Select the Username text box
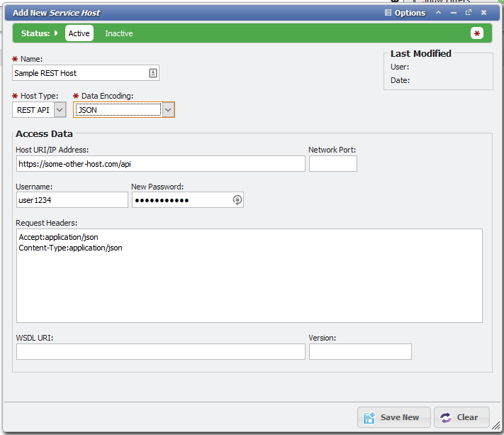This screenshot has height=435, width=504. pyautogui.click(x=72, y=201)
